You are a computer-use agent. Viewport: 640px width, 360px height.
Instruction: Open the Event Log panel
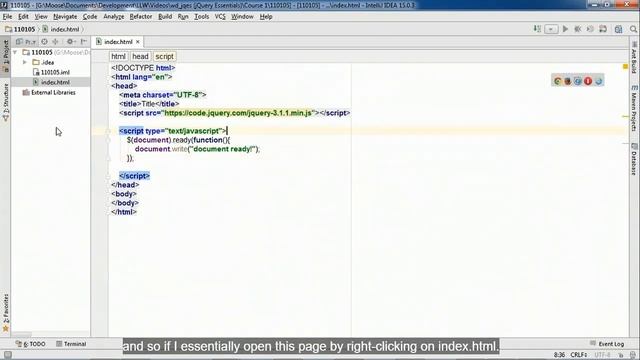(x=607, y=344)
